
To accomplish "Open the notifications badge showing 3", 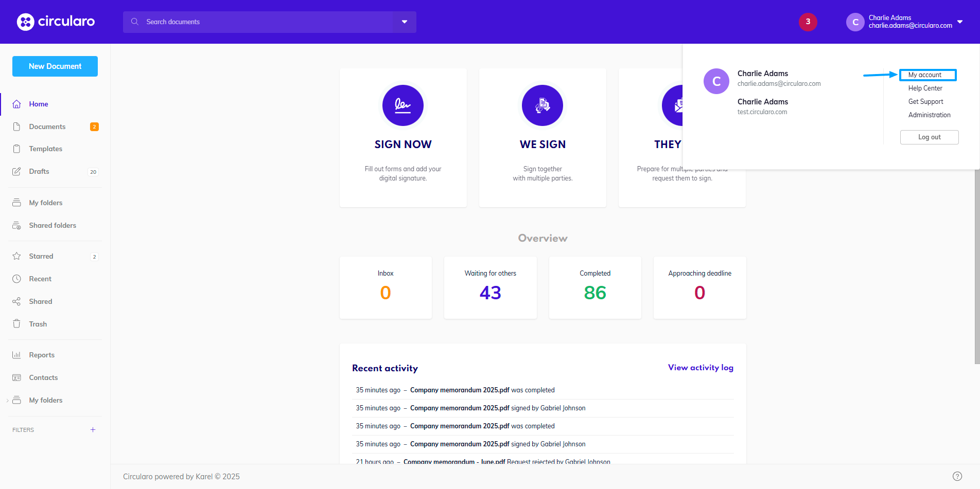I will 808,22.
